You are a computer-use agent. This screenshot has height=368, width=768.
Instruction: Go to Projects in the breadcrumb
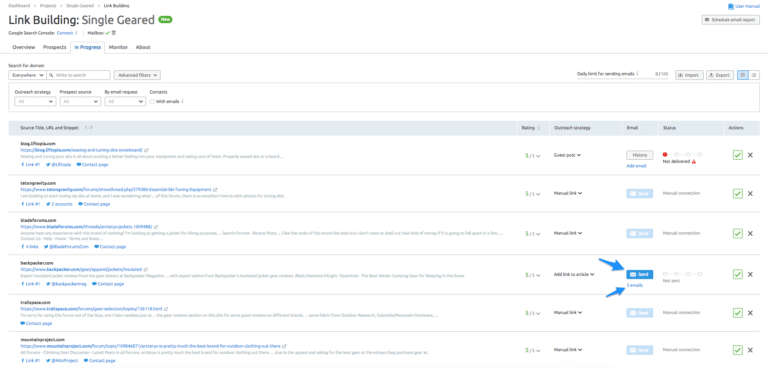(x=47, y=5)
